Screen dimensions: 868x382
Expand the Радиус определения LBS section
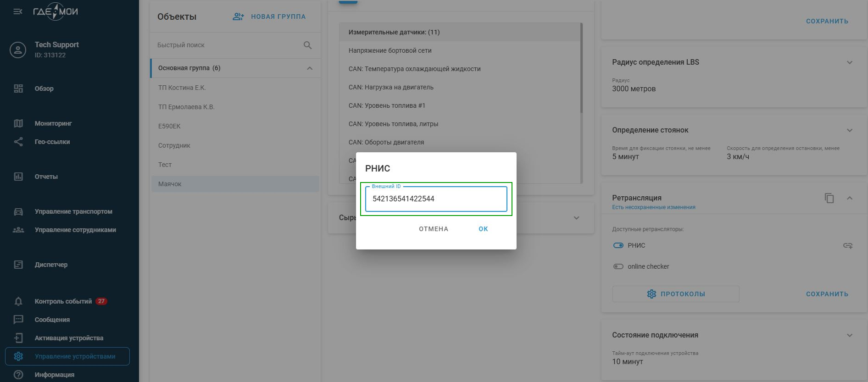849,62
